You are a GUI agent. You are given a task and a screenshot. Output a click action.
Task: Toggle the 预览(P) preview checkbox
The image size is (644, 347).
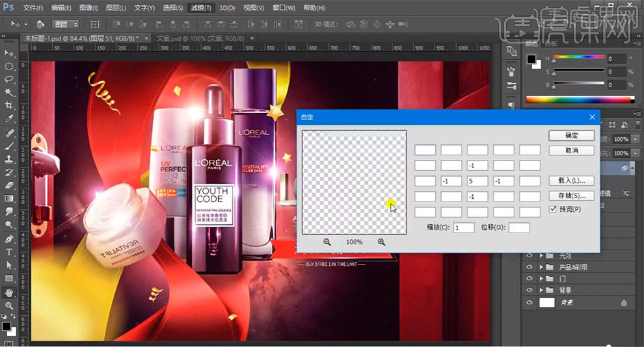[x=553, y=209]
